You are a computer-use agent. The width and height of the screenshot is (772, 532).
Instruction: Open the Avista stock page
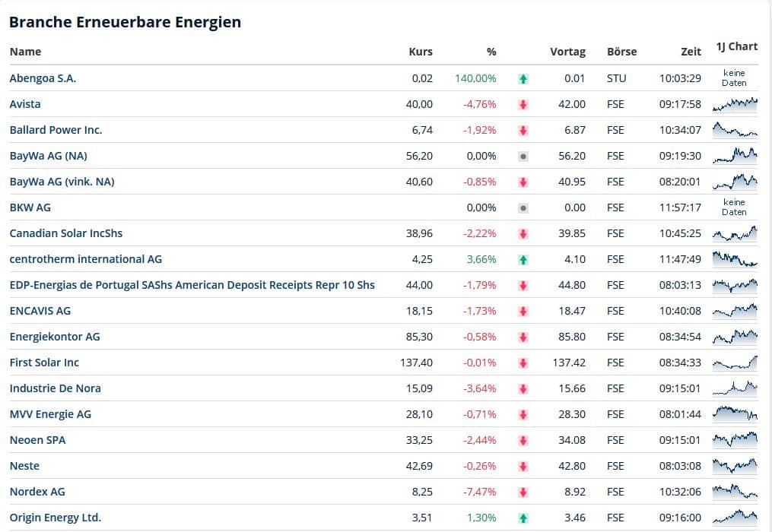tap(25, 104)
